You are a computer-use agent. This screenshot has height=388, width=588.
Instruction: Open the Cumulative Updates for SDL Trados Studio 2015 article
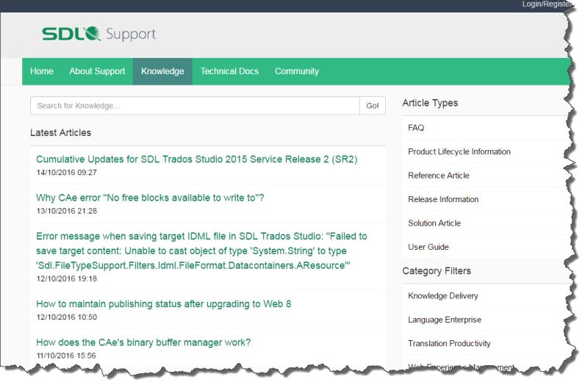pyautogui.click(x=196, y=159)
